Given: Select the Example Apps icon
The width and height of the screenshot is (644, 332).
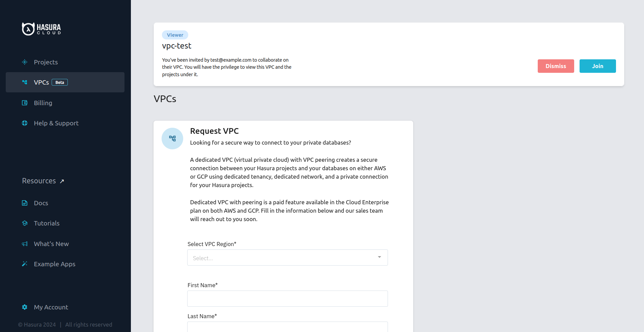Looking at the screenshot, I should (25, 264).
